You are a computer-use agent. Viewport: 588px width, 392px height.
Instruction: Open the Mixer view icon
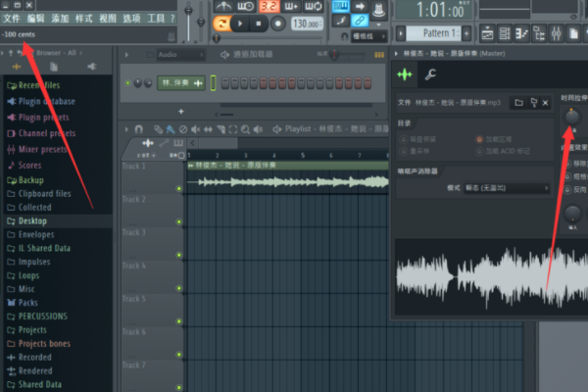pos(556,33)
